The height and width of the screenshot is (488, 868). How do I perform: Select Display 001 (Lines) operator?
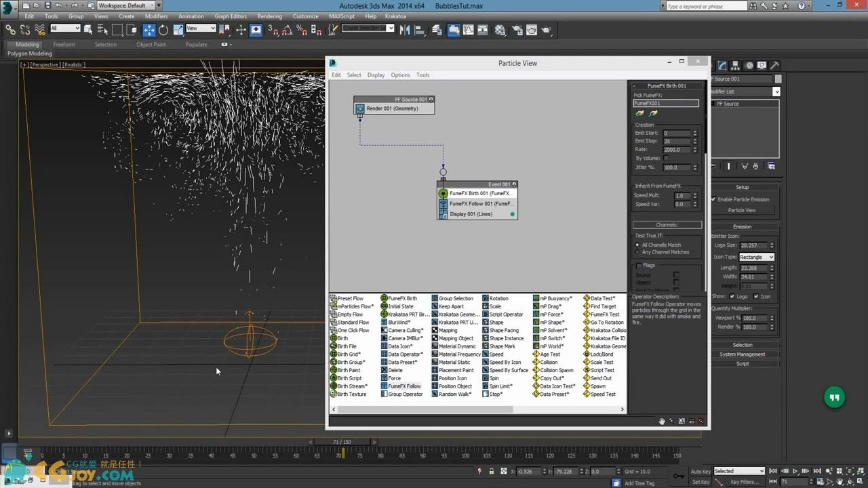(477, 214)
